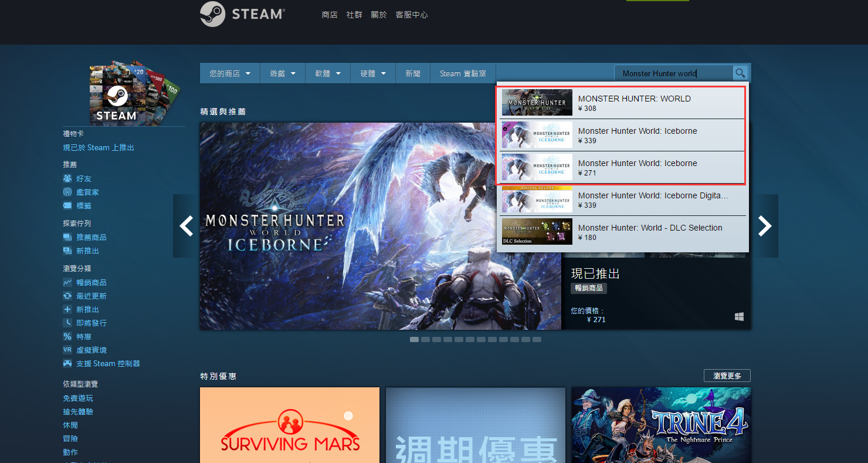Open the 鑑賞家 link
The height and width of the screenshot is (463, 868).
(x=87, y=192)
